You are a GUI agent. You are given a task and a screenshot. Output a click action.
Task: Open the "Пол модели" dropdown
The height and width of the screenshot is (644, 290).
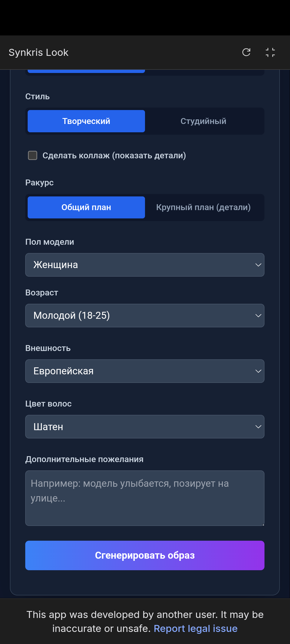[145, 265]
